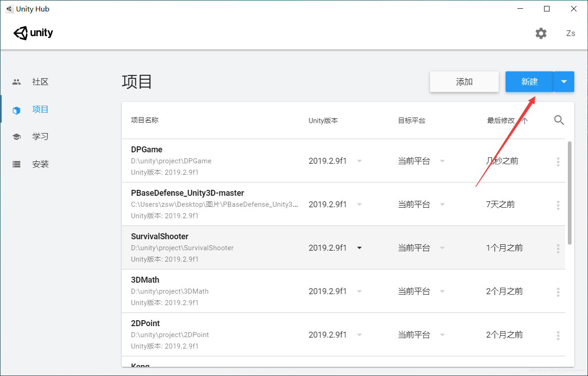Click path D:\unity\project\DPGame
The height and width of the screenshot is (376, 588).
click(x=171, y=161)
